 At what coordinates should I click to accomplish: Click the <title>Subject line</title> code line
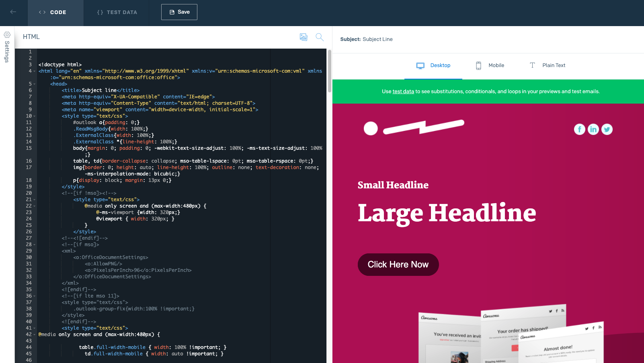click(100, 90)
